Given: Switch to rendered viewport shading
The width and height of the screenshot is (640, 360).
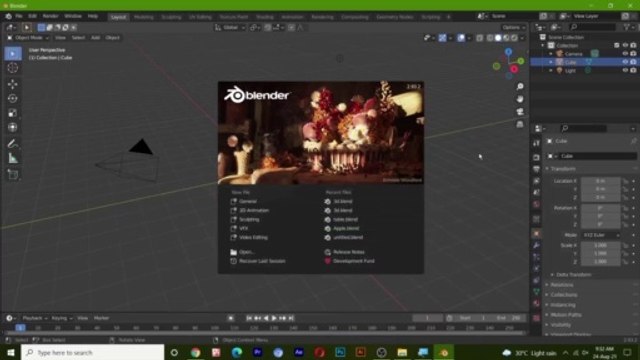Looking at the screenshot, I should (x=514, y=38).
